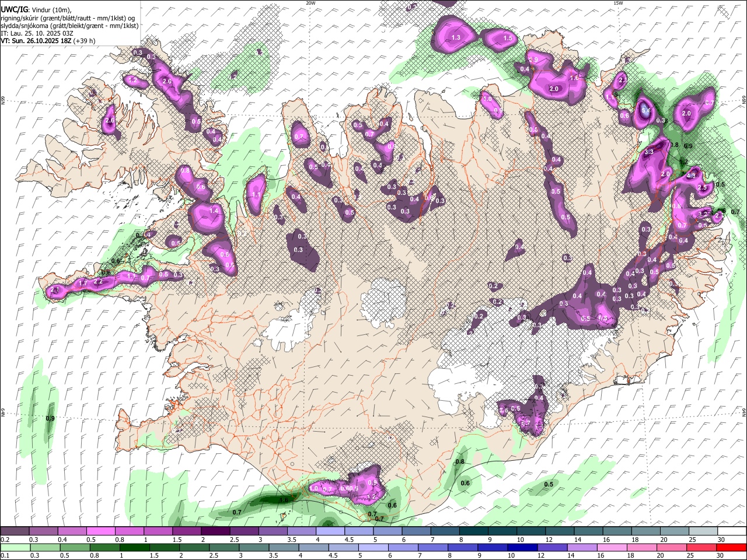Click the 'rigning/skúrir' legend description line

[67, 18]
